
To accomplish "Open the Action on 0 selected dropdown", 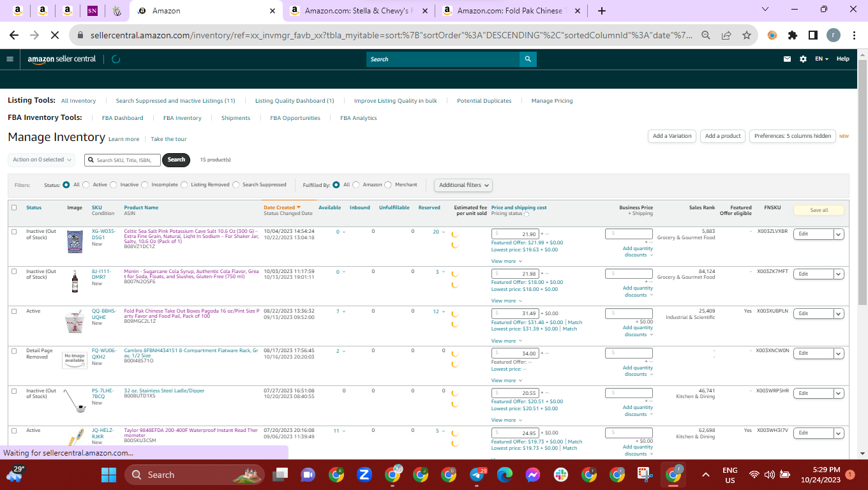I will coord(41,160).
